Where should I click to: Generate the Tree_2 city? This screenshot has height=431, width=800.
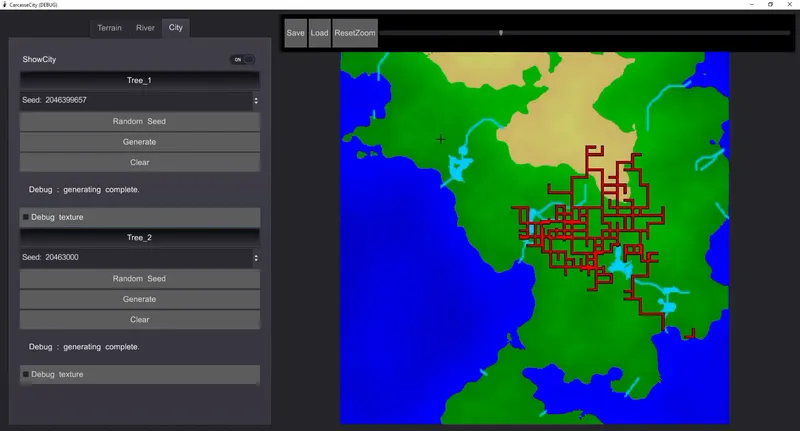[x=139, y=299]
